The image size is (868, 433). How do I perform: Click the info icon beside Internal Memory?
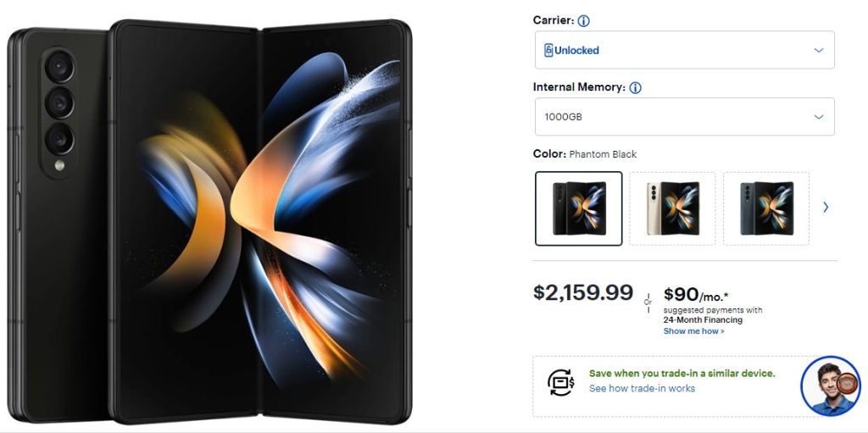(x=636, y=87)
